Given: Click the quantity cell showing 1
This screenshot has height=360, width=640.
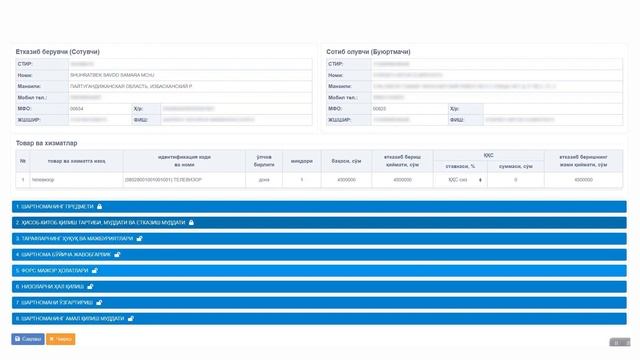Looking at the screenshot, I should tap(302, 180).
